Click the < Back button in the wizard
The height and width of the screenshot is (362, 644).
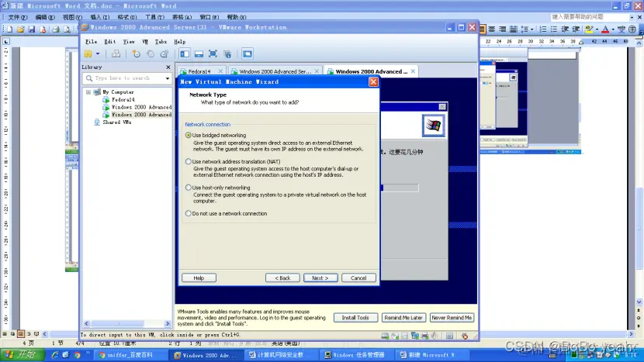(282, 278)
